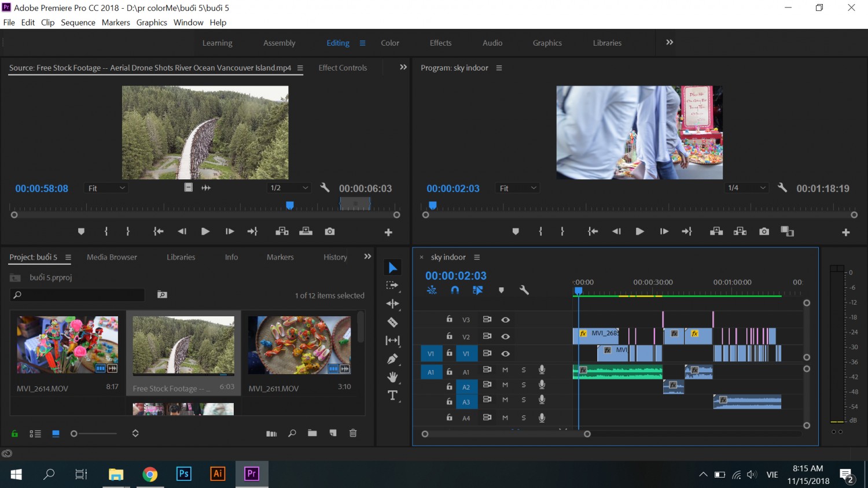Expand hidden workspaces overflow chevron

(670, 42)
